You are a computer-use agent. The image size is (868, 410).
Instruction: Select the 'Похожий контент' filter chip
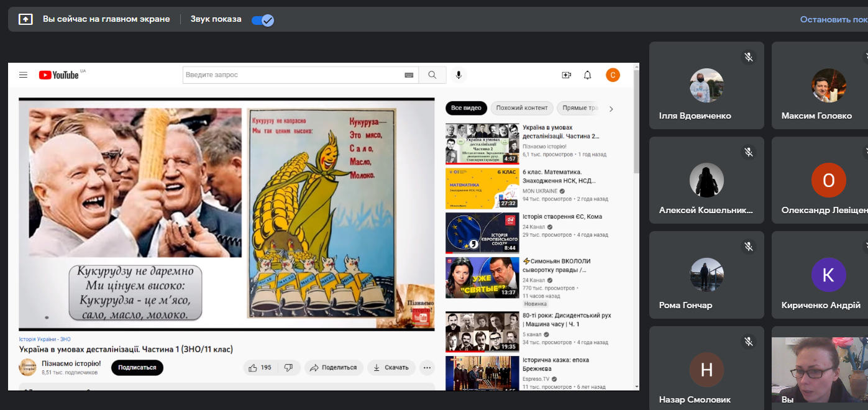click(x=522, y=108)
